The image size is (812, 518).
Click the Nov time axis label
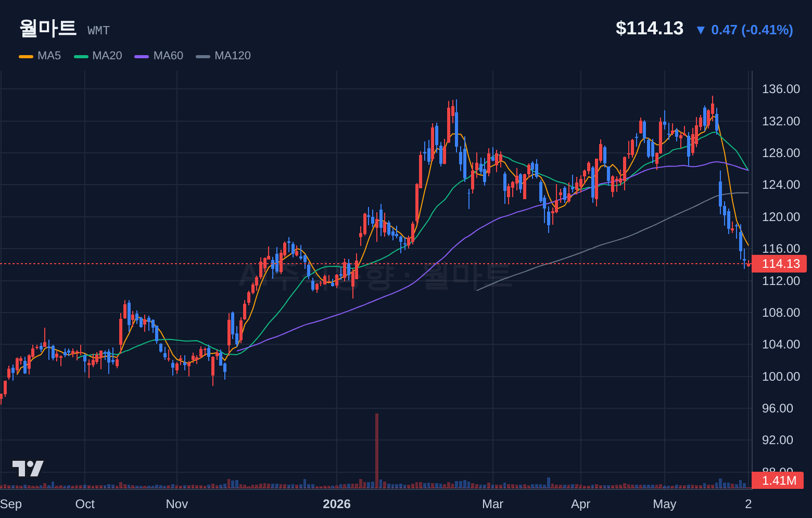pyautogui.click(x=177, y=504)
